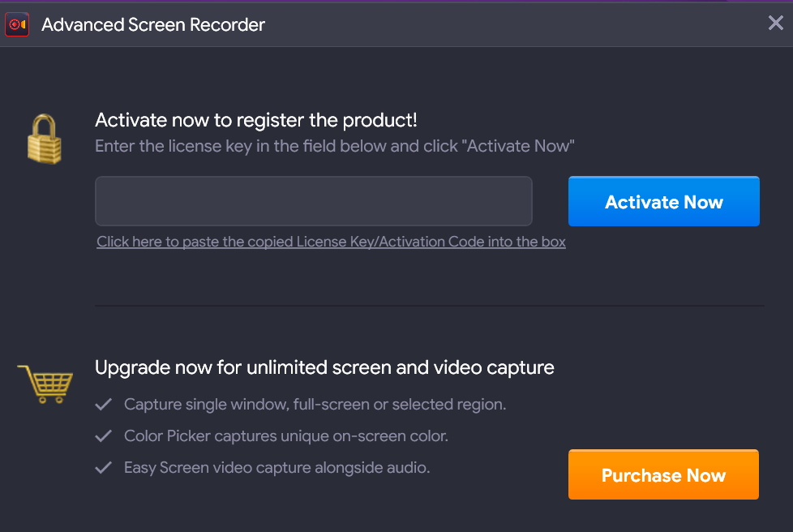The height and width of the screenshot is (532, 793).
Task: Focus the license key input field
Action: pos(313,201)
